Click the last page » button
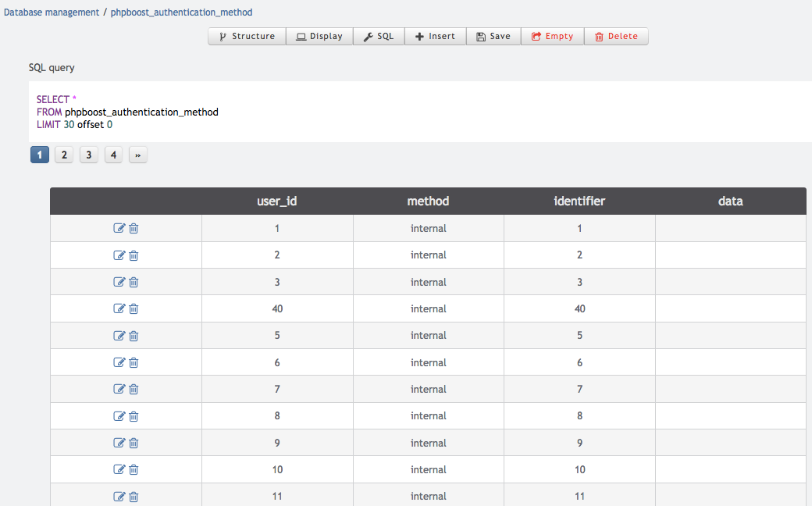 [x=137, y=155]
